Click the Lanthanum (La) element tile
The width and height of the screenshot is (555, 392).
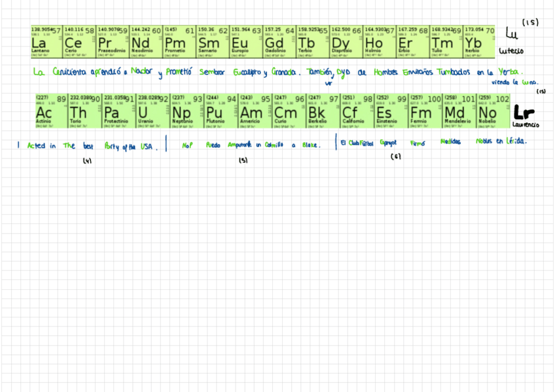pos(46,41)
